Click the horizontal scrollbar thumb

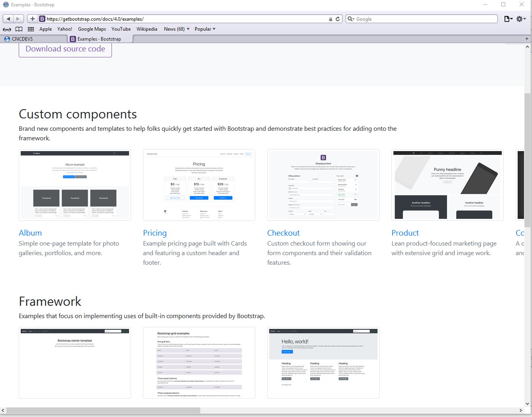pos(104,411)
